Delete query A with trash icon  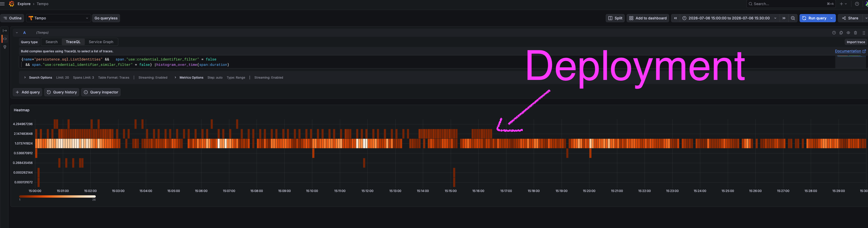855,33
